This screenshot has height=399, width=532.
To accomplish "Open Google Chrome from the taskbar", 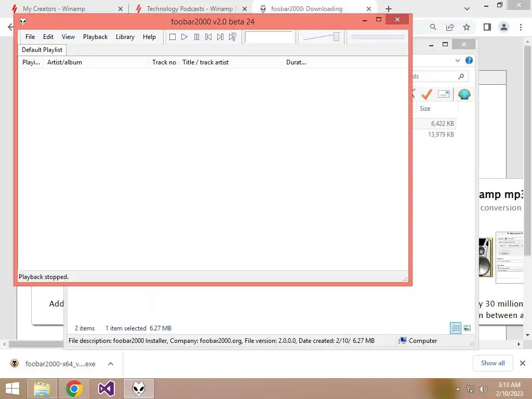I will coord(74,389).
